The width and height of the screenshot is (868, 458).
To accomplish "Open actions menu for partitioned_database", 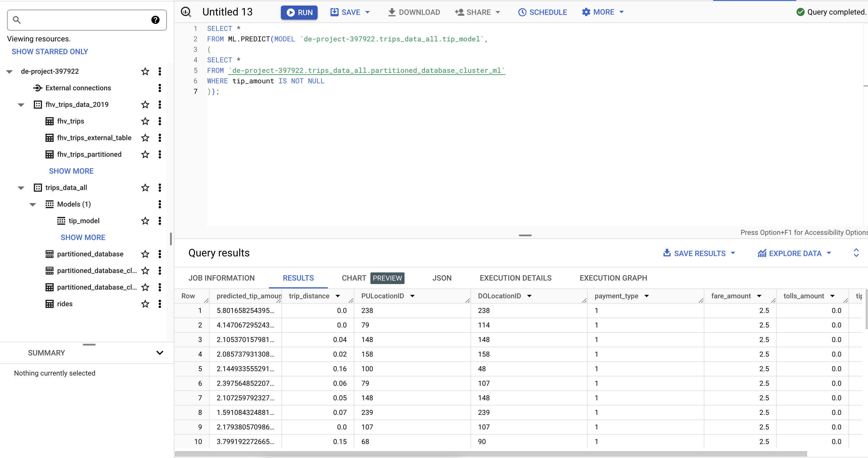I will (x=160, y=254).
